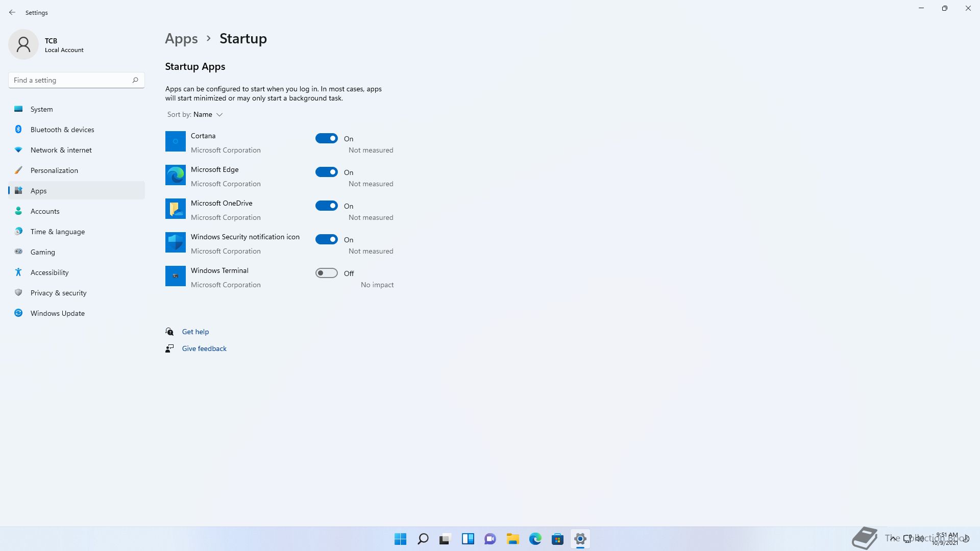Disable Windows Security notification icon startup
The width and height of the screenshot is (980, 551).
327,239
